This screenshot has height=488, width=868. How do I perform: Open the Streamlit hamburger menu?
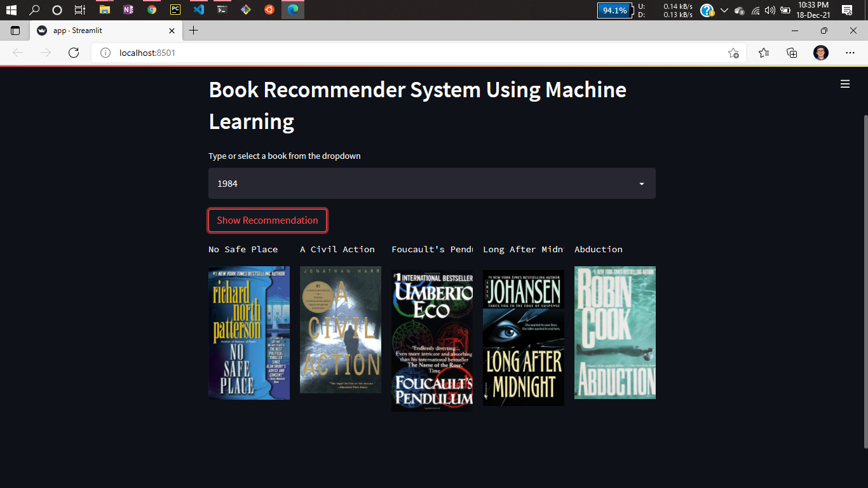pos(845,84)
